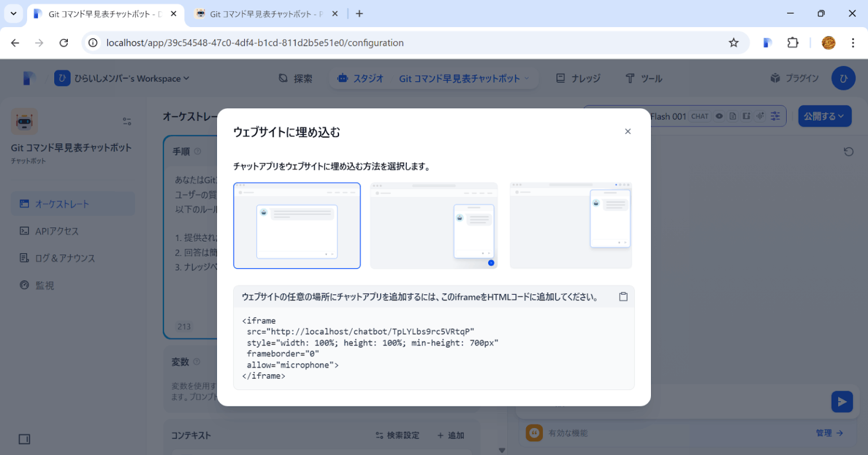Toggle the vision eye icon on the model bar

pos(719,116)
